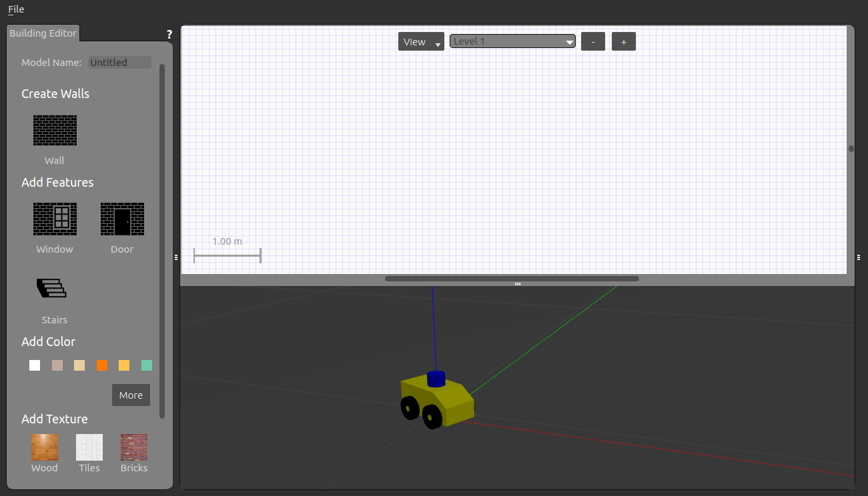Click the vertical scrollbar of the editor palette
Screen dimensions: 868x496
point(162,241)
